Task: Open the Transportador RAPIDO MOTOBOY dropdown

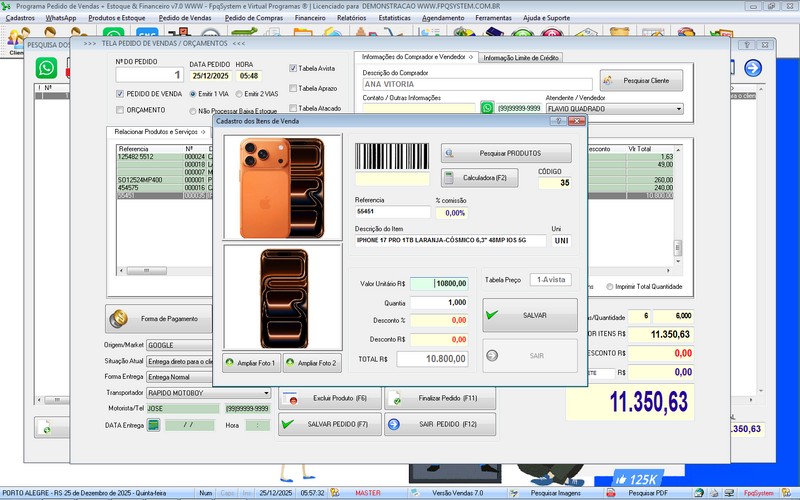Action: [x=266, y=393]
